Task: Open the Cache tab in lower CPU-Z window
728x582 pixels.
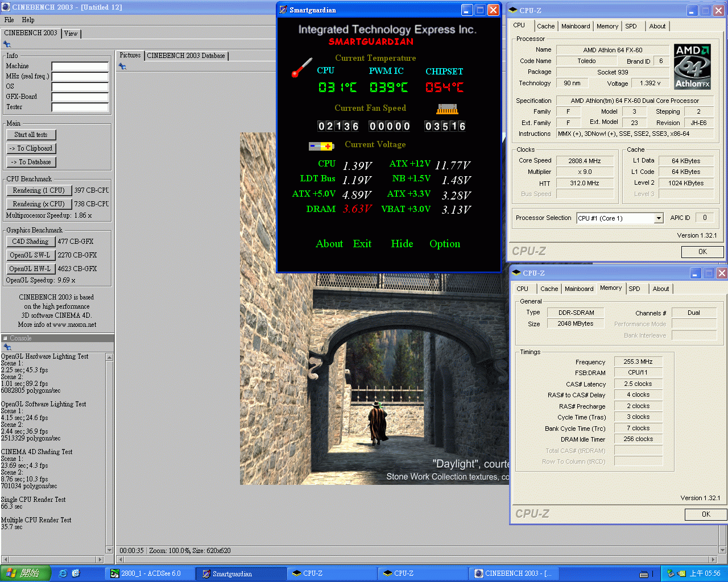Action: tap(549, 289)
